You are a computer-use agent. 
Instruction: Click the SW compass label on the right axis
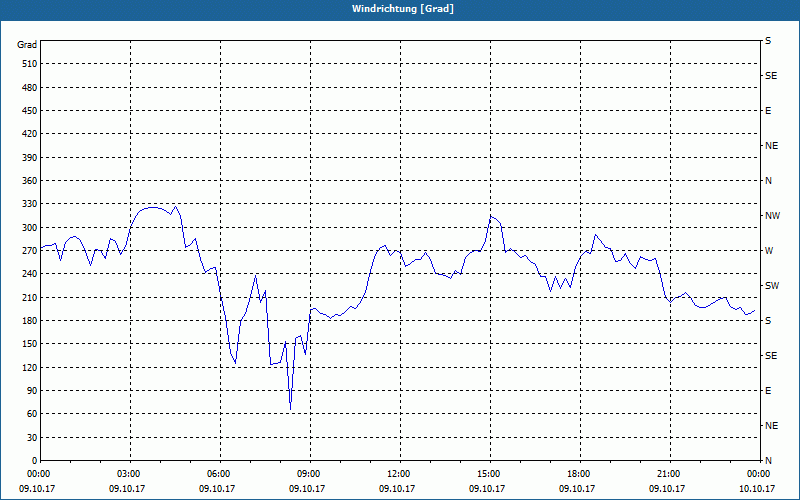(x=772, y=286)
